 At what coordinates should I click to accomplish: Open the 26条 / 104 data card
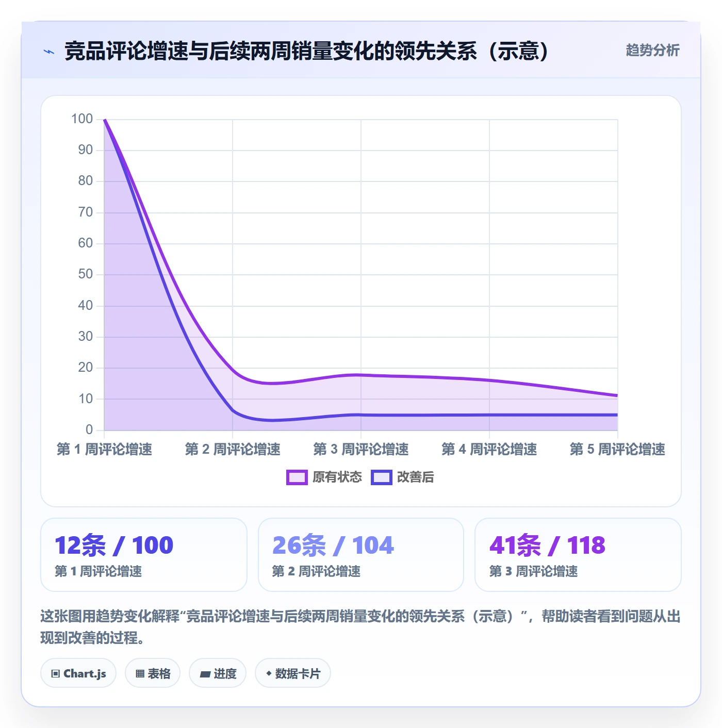[x=361, y=555]
